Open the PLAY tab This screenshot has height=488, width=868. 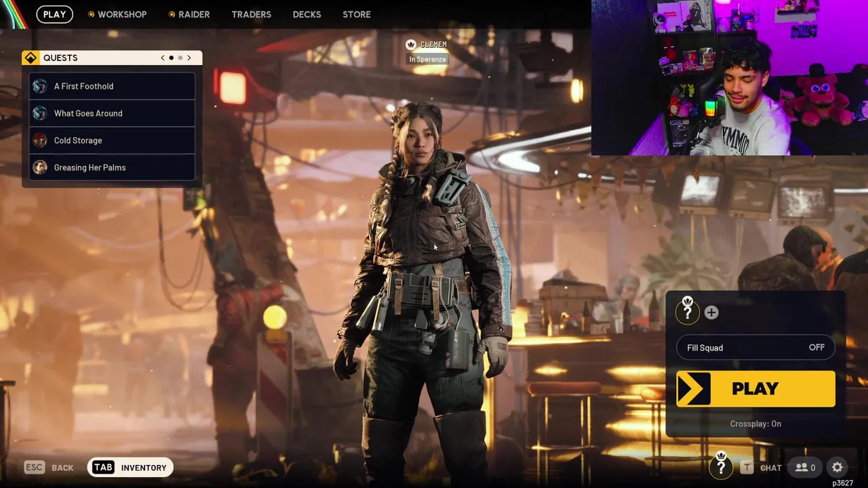[x=54, y=14]
